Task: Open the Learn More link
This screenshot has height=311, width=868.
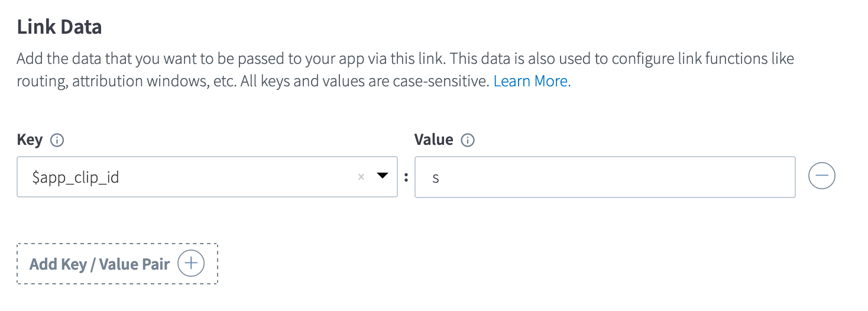Action: 532,82
